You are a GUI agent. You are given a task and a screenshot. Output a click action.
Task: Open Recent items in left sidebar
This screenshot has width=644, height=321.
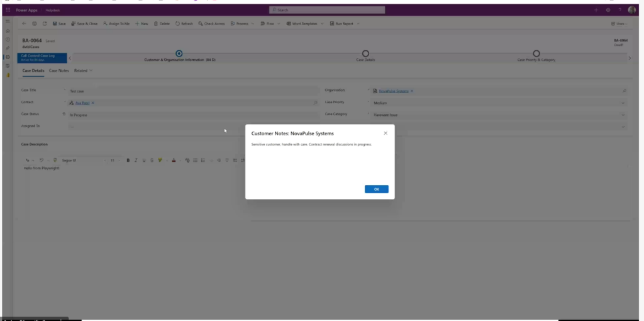coord(8,40)
